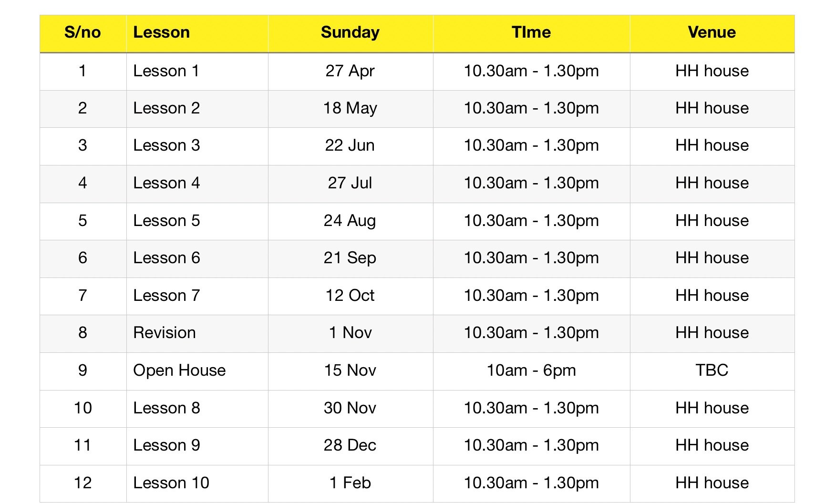
Task: Select the 30 Nov date cell
Action: coord(350,408)
